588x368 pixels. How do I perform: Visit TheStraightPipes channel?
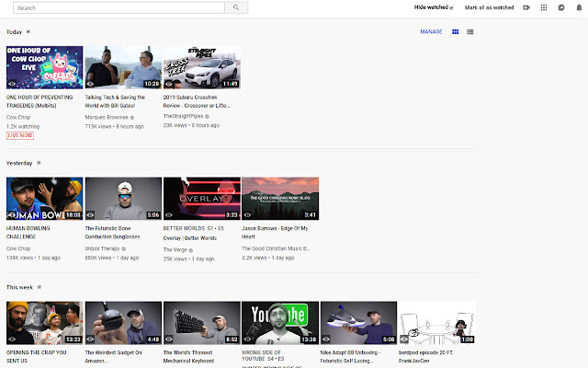tap(183, 116)
